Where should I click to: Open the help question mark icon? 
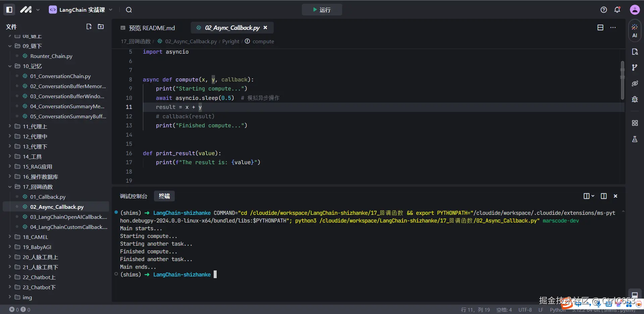(603, 10)
